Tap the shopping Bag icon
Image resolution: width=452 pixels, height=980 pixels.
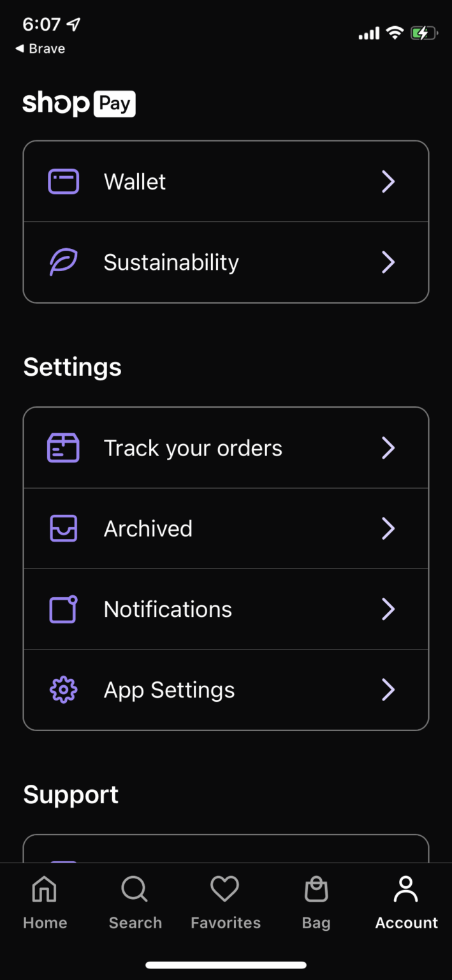tap(316, 889)
